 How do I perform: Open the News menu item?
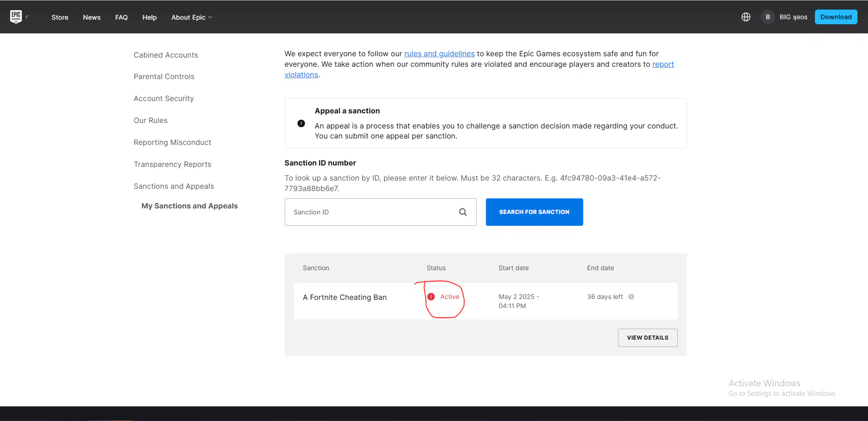pyautogui.click(x=92, y=17)
